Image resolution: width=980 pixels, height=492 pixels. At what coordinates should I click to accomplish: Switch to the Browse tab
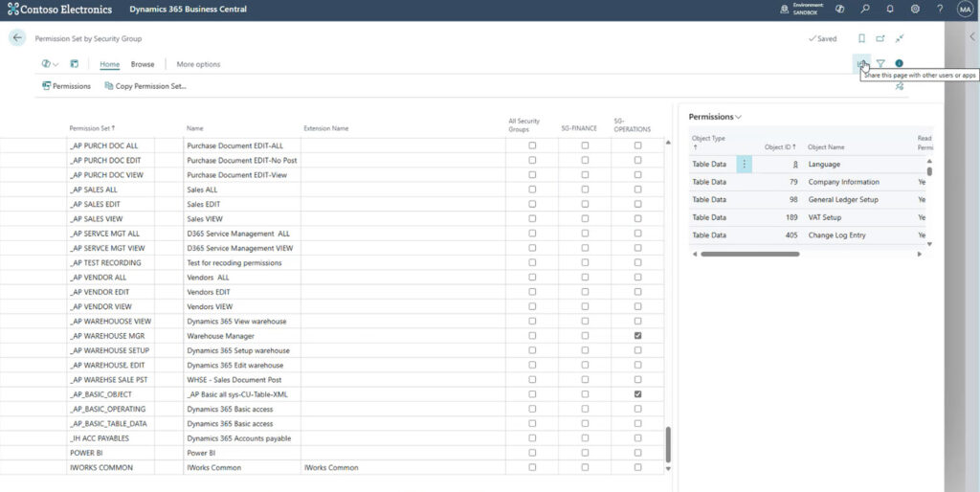[x=143, y=64]
